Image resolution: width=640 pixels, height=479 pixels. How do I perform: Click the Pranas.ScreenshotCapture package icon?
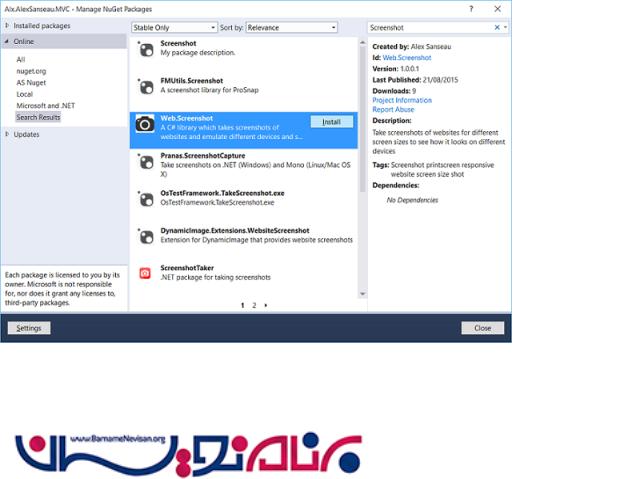point(146,162)
